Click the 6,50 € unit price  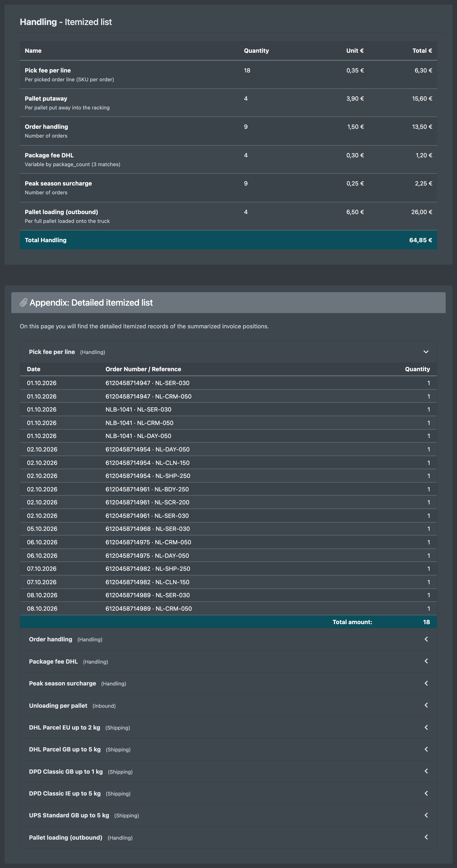tap(355, 212)
